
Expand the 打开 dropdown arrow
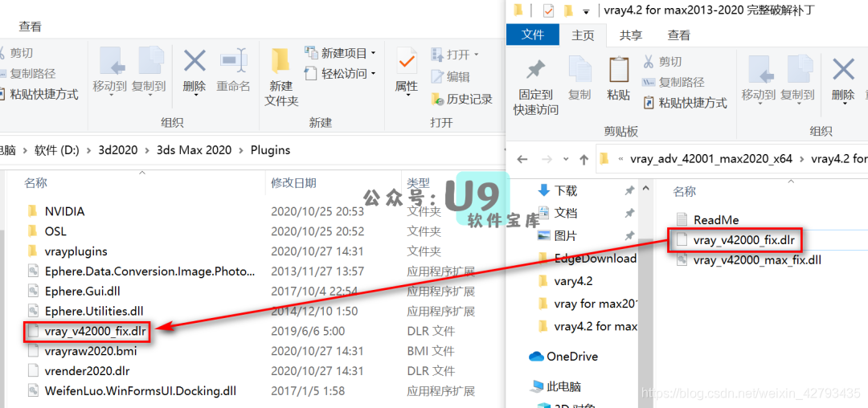pyautogui.click(x=476, y=55)
